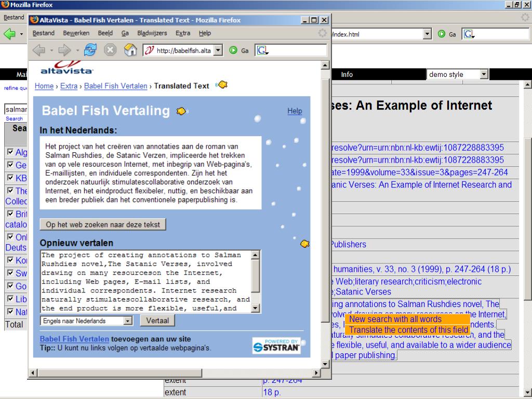Click the activity throbber gear in Babel Fish menu bar

tap(322, 33)
